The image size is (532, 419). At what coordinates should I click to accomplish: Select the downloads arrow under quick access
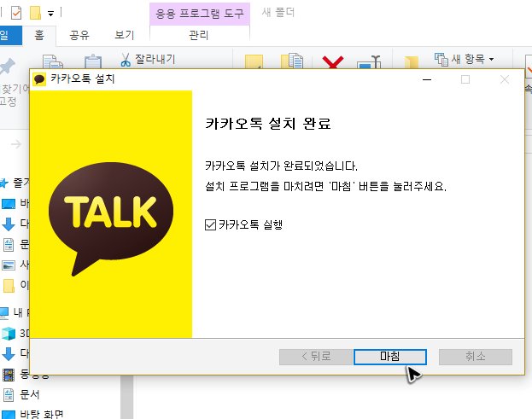click(x=9, y=224)
